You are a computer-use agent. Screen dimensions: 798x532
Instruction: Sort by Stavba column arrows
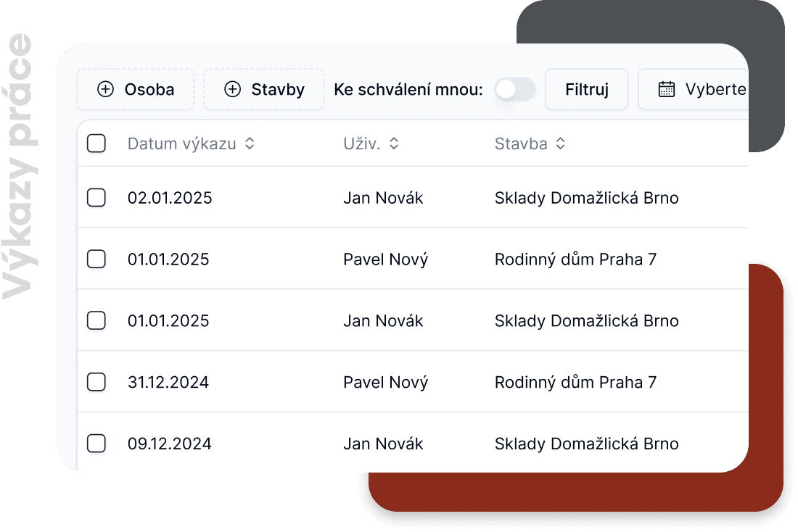560,144
